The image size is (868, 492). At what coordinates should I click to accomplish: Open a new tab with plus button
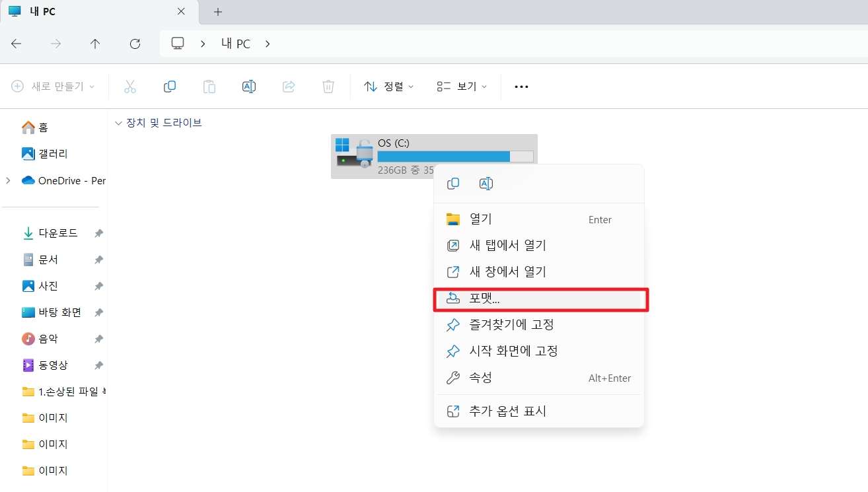pyautogui.click(x=218, y=12)
